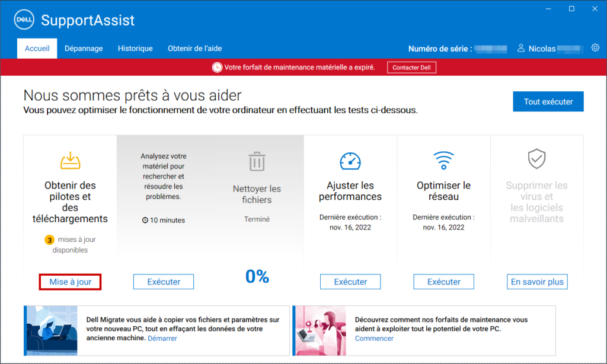Viewport: 607px width, 364px height.
Task: Click the En savoir plus button
Action: (x=537, y=282)
